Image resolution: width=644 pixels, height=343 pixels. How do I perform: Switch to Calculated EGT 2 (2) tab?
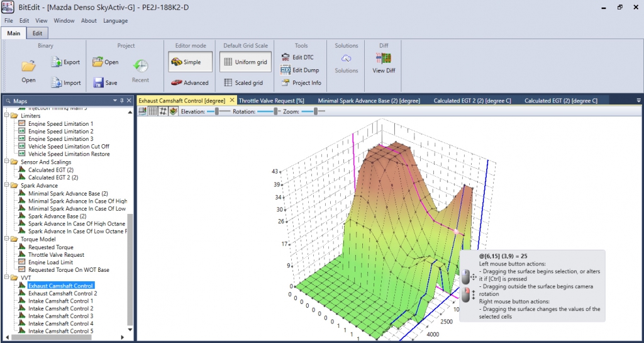point(472,101)
